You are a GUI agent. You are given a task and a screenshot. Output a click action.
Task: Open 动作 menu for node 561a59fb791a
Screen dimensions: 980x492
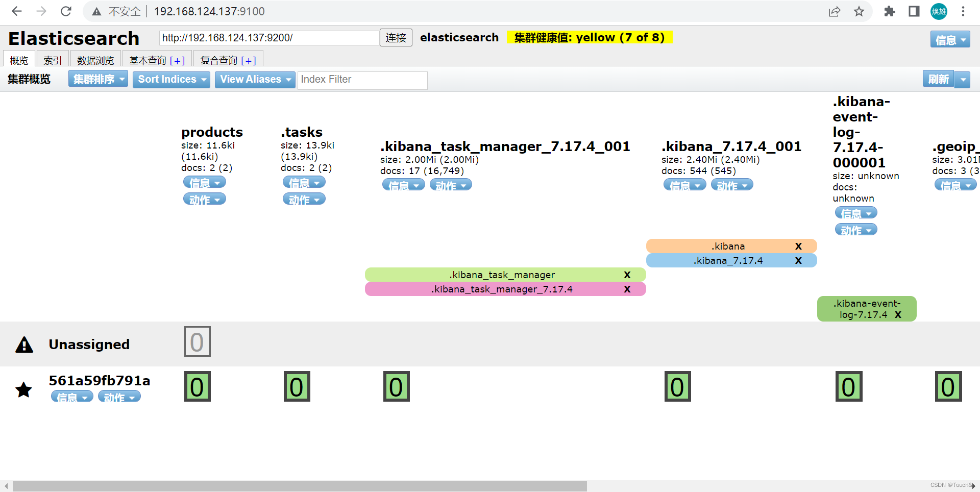[x=119, y=397]
